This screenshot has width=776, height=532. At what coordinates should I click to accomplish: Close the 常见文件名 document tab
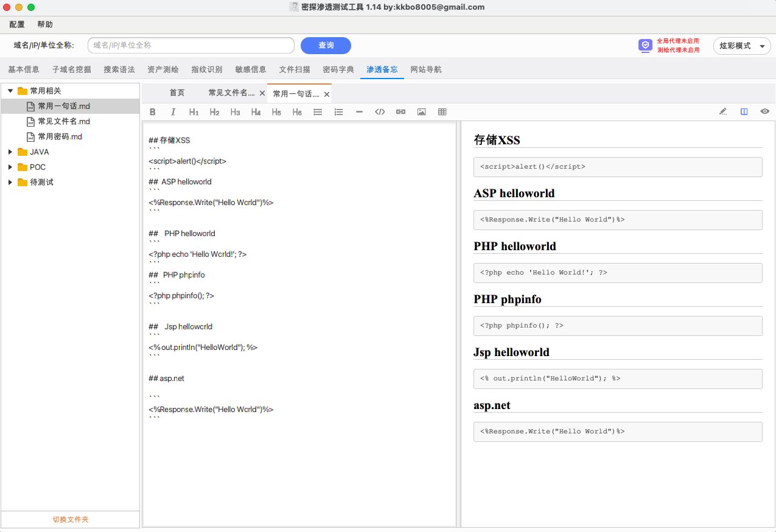262,93
